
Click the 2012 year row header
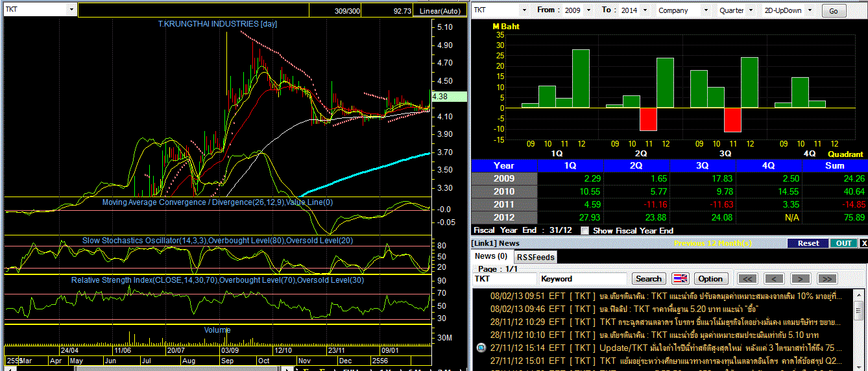[504, 217]
